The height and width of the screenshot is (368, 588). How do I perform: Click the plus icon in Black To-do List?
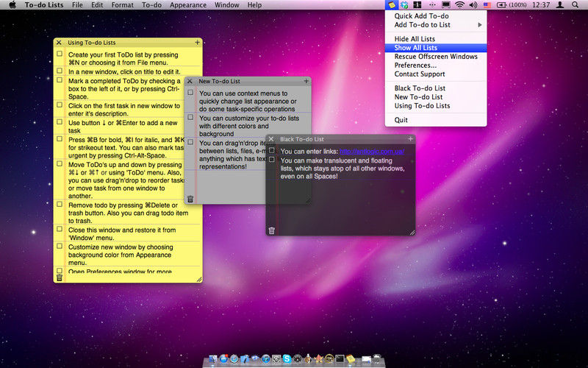(x=410, y=139)
